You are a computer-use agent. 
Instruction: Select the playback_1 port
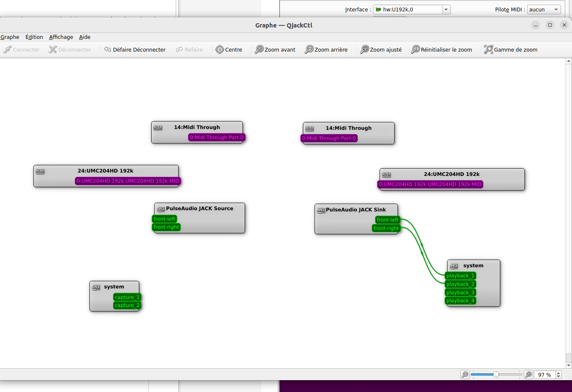[460, 276]
